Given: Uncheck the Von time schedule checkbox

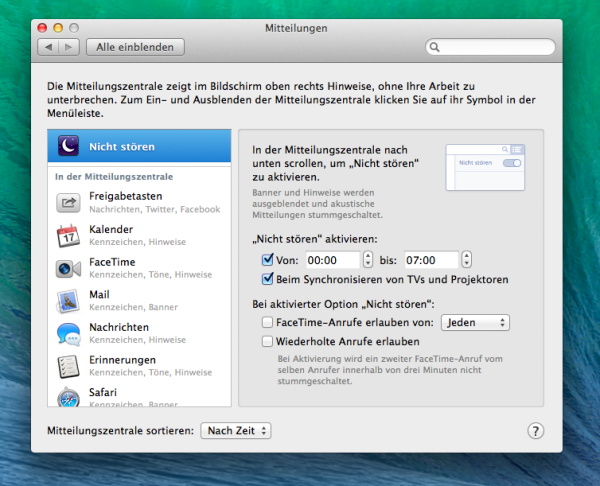Looking at the screenshot, I should coord(267,260).
